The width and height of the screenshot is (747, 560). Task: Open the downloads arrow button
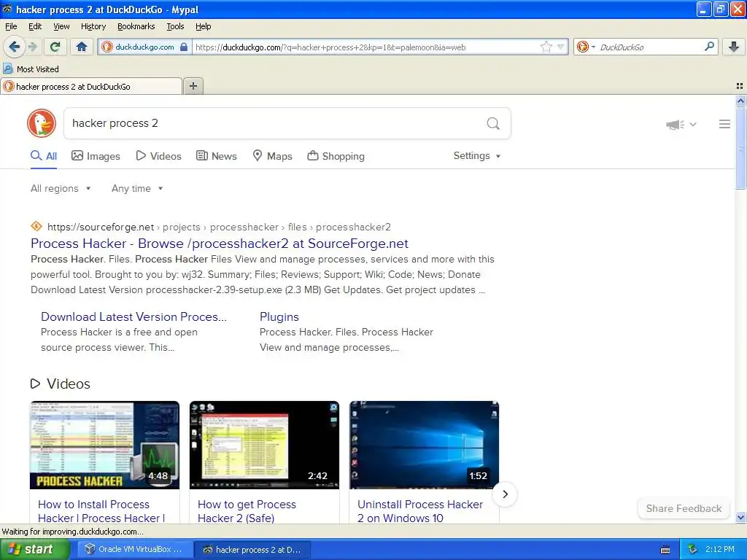pyautogui.click(x=734, y=47)
